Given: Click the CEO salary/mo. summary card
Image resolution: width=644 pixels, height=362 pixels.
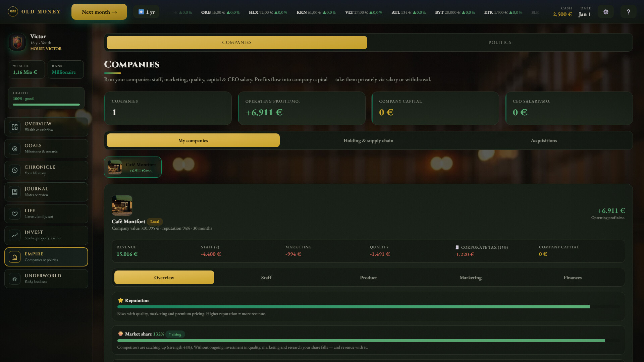Looking at the screenshot, I should tap(569, 108).
